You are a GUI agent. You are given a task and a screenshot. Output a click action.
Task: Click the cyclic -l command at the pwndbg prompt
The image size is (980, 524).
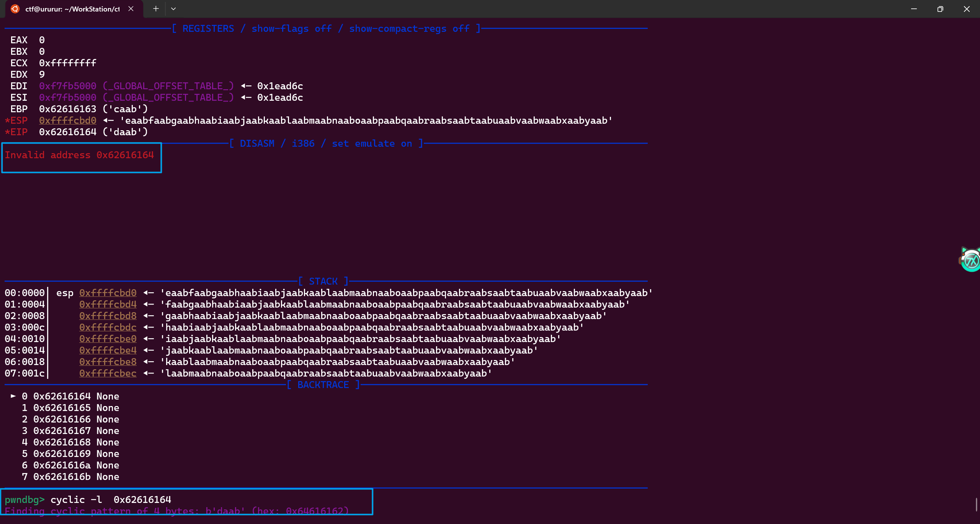(110, 499)
